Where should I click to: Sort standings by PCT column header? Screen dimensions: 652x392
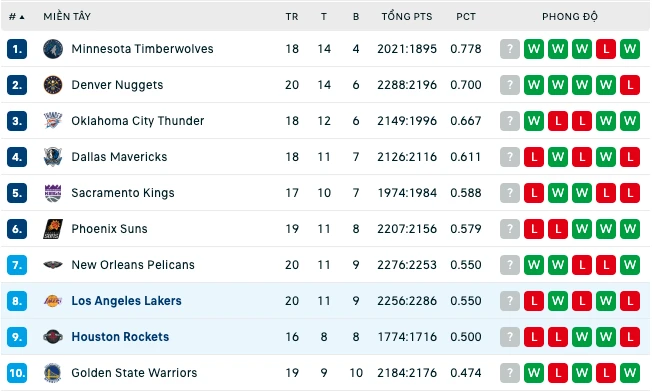click(x=466, y=17)
